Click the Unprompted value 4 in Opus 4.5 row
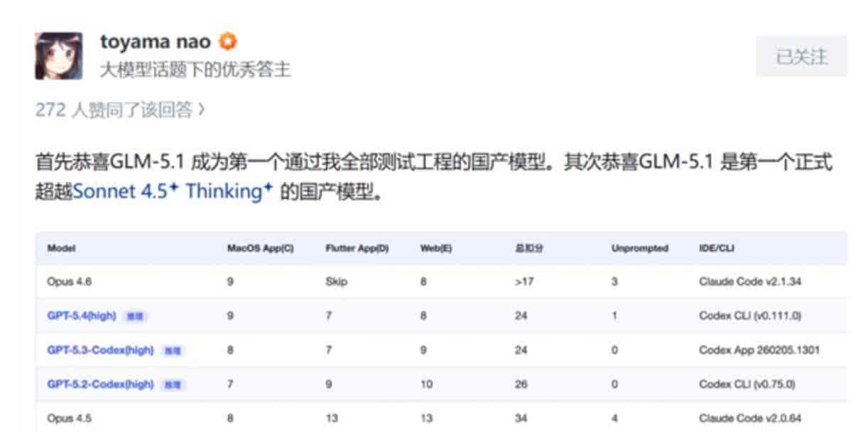The image size is (868, 432). 614,418
